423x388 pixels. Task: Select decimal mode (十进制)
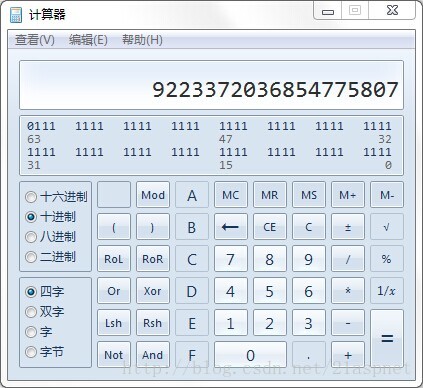click(51, 217)
